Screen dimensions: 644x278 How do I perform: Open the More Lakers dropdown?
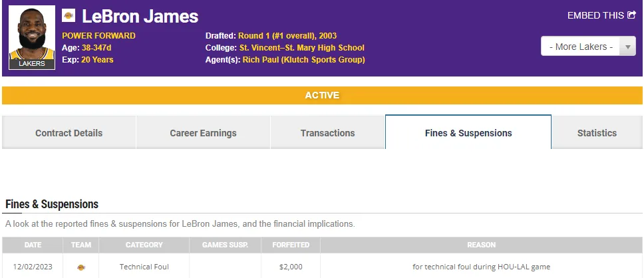click(579, 47)
